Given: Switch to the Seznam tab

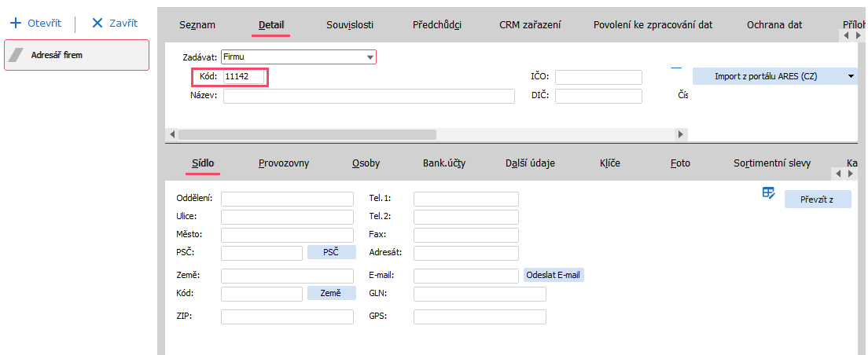Looking at the screenshot, I should pos(197,25).
